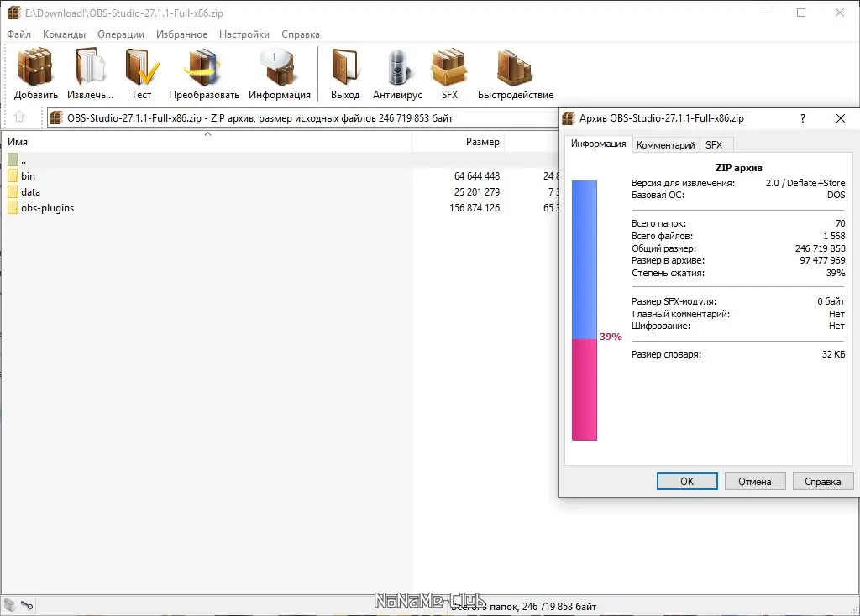Click the key icon in status bar

(x=27, y=605)
